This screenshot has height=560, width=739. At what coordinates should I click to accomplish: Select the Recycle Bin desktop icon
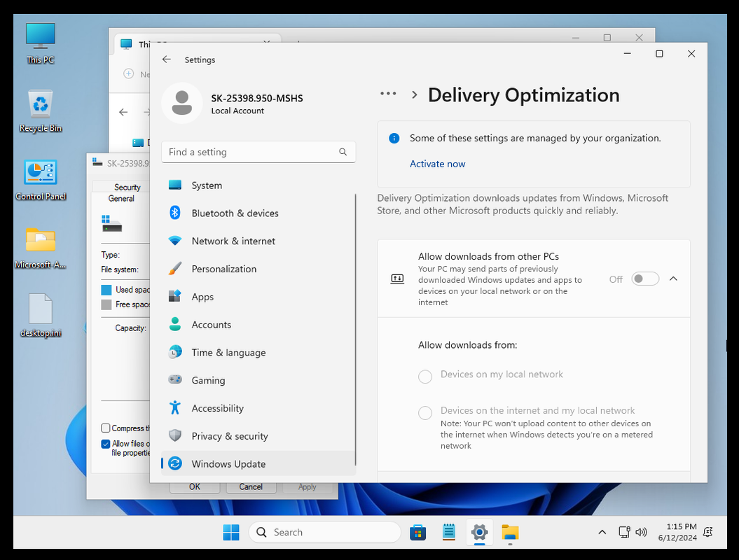pos(41,111)
